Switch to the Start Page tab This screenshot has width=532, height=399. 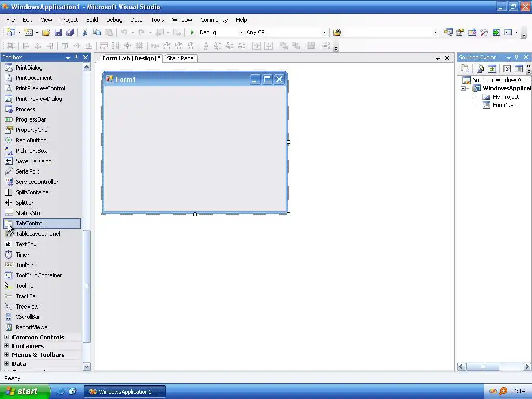pos(180,58)
